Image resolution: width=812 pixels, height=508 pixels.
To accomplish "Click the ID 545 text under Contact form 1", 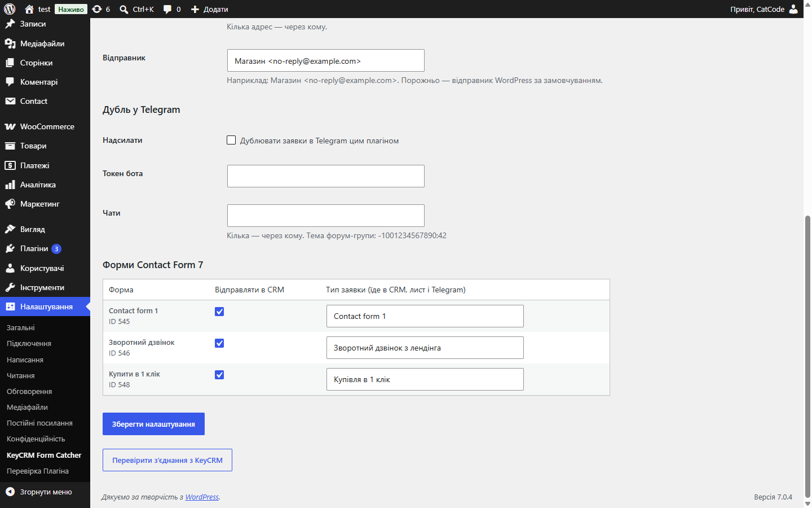I will (x=120, y=322).
